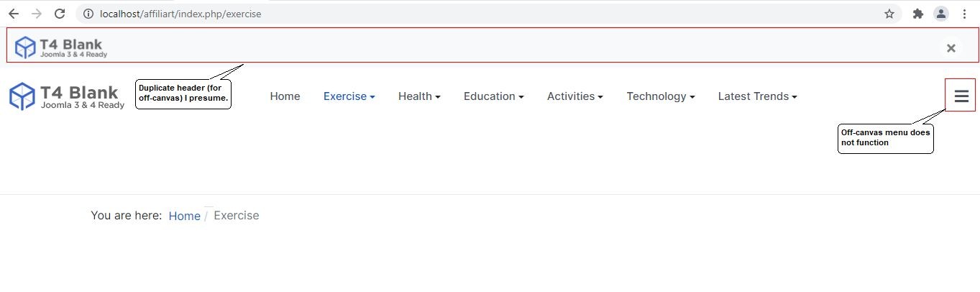This screenshot has width=980, height=292.
Task: Expand the Education dropdown menu
Action: click(493, 96)
